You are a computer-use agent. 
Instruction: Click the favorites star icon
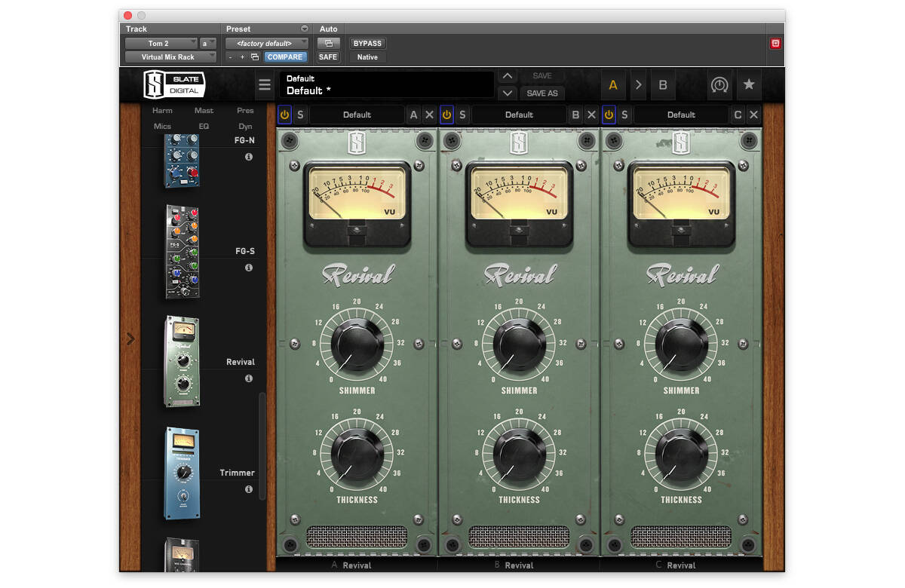[x=749, y=84]
